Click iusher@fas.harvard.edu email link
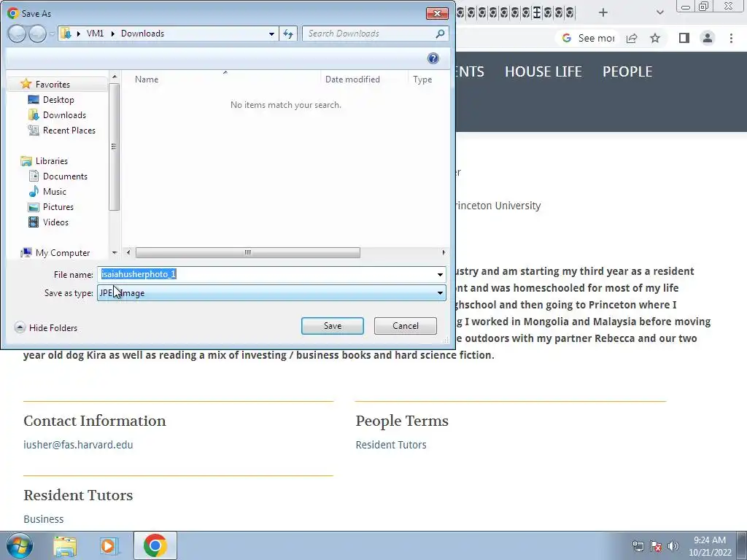 [78, 445]
